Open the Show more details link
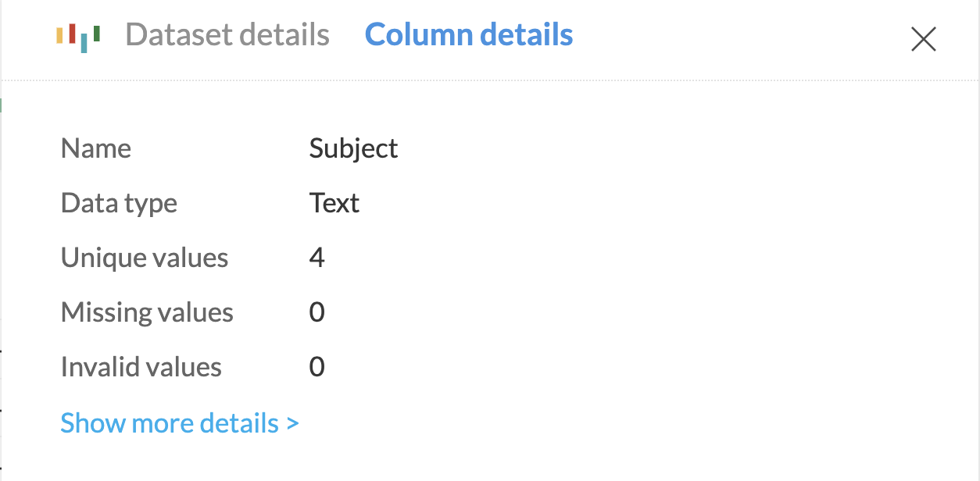 (170, 423)
